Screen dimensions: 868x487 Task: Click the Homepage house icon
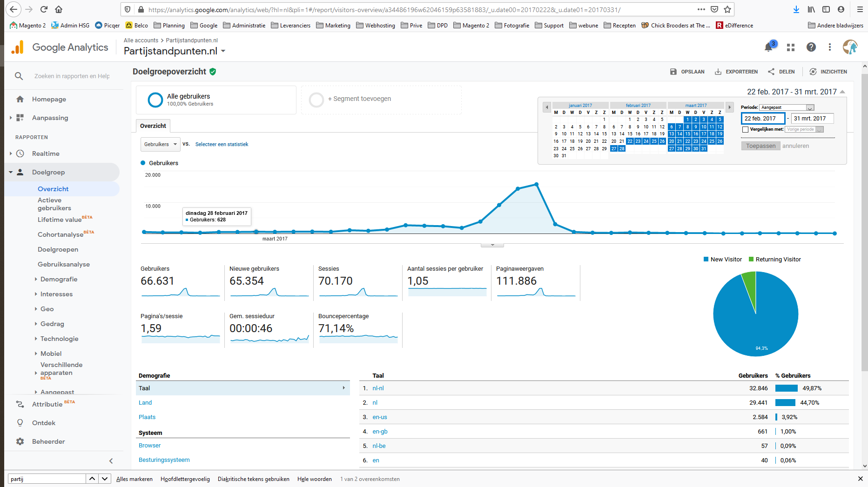pos(20,99)
